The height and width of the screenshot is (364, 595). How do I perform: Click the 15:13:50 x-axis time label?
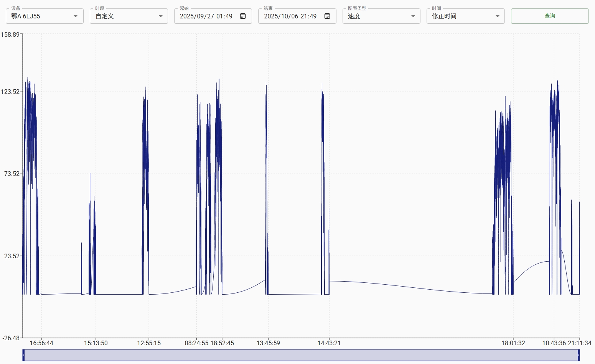[x=96, y=343]
